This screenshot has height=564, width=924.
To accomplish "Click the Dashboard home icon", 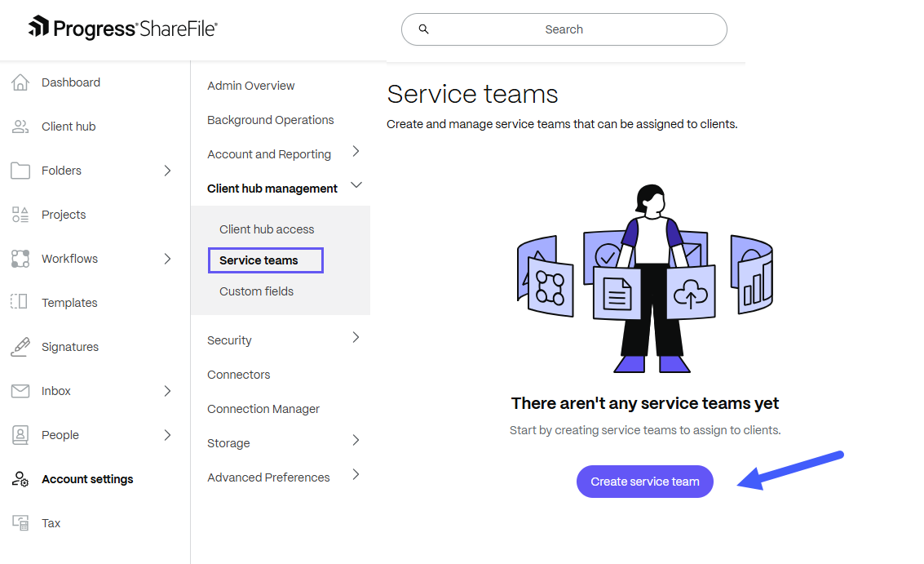I will click(x=20, y=82).
